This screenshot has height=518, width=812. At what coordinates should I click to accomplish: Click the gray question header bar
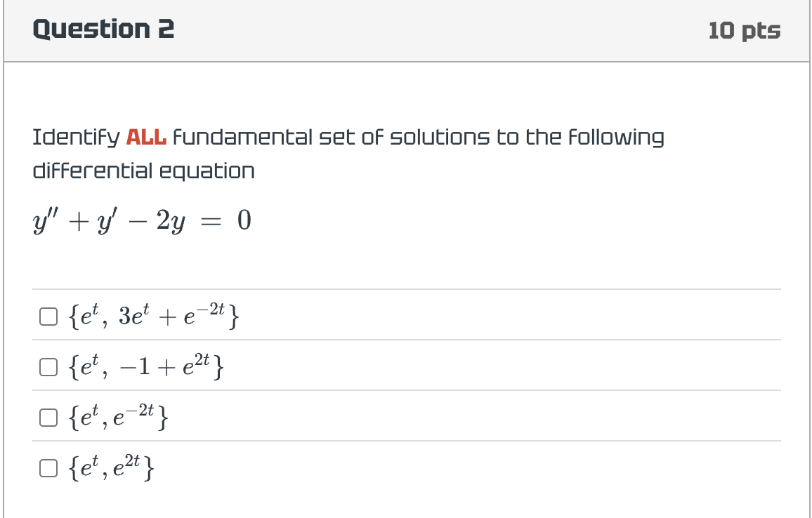tap(406, 29)
